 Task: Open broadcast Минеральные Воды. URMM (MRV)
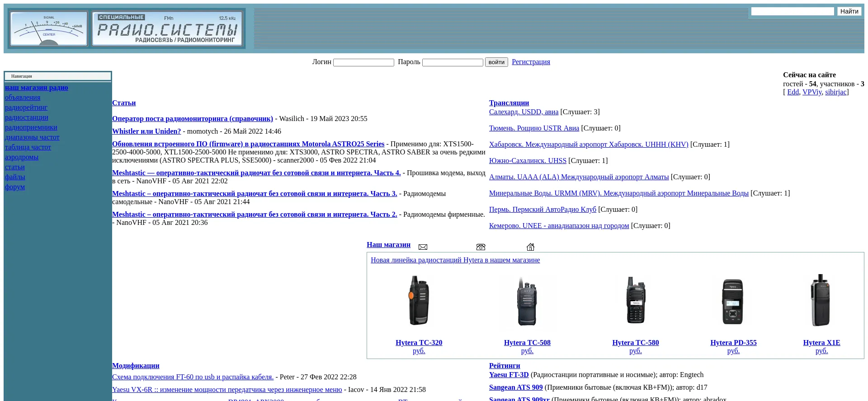pyautogui.click(x=619, y=193)
